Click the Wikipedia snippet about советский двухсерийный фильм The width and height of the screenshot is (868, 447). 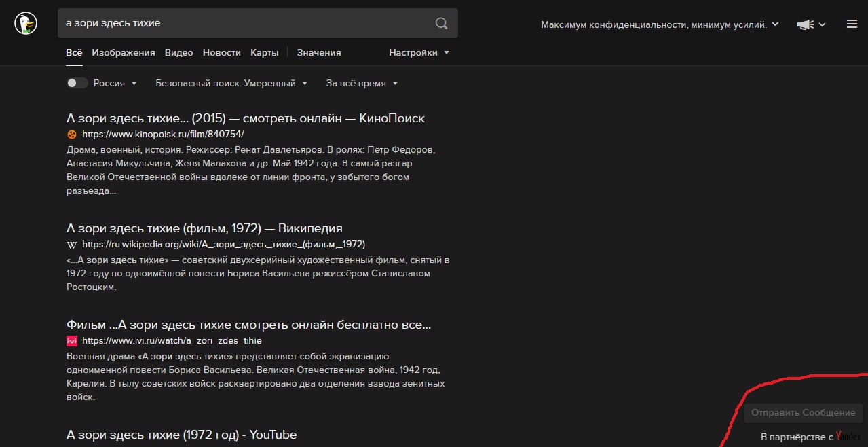coord(258,273)
